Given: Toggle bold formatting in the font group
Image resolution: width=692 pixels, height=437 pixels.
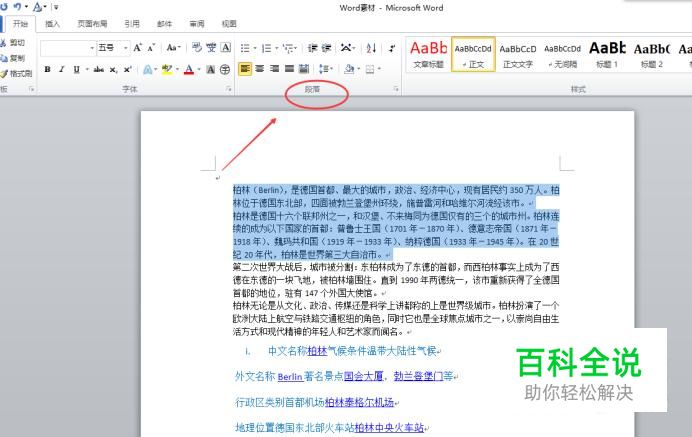Looking at the screenshot, I should 47,69.
